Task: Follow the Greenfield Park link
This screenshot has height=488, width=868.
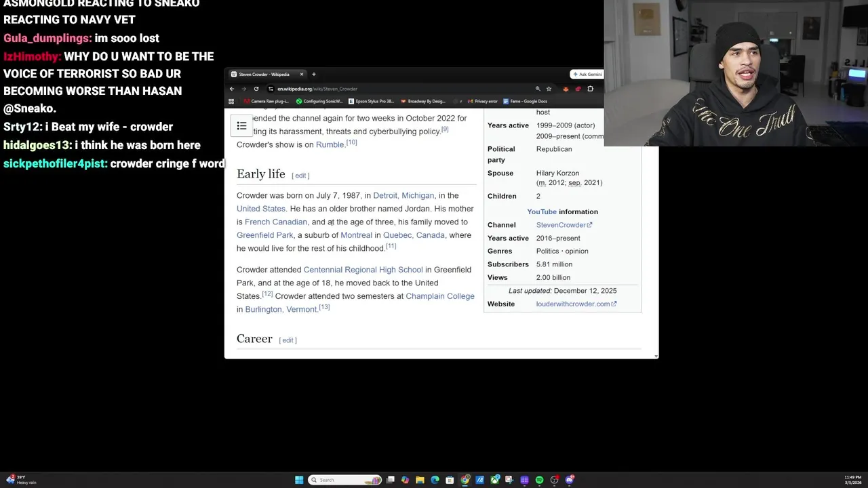Action: (x=265, y=235)
